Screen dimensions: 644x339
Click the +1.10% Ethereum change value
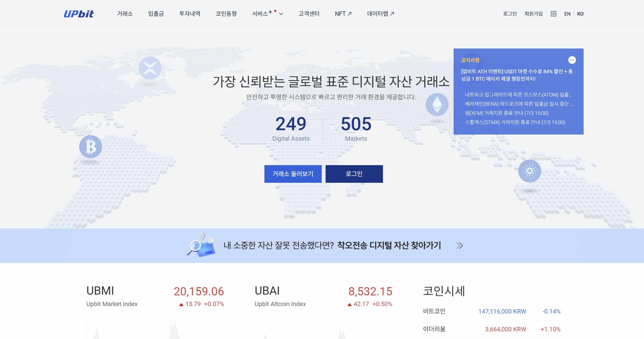550,329
